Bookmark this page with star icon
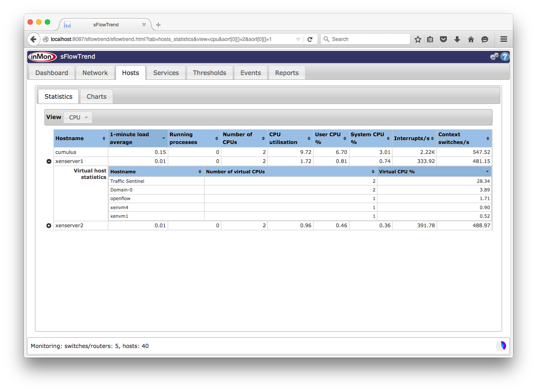537x392 pixels. [x=418, y=39]
